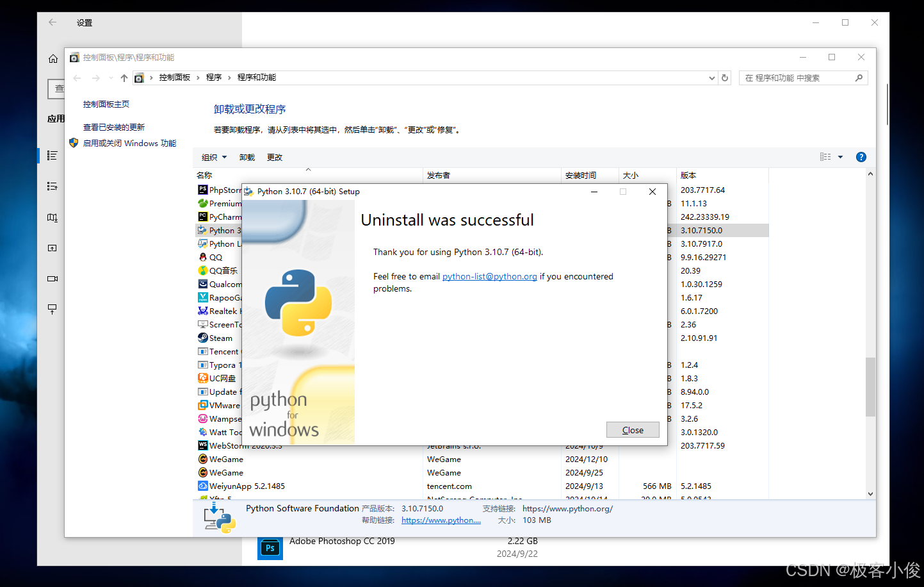Click the 大小 column header
The image size is (924, 587).
(647, 175)
